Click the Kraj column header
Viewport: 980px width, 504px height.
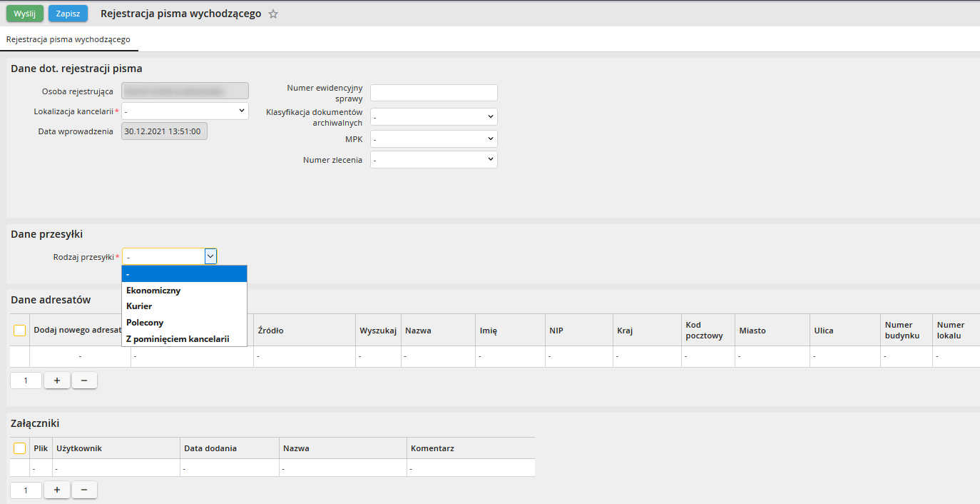647,331
